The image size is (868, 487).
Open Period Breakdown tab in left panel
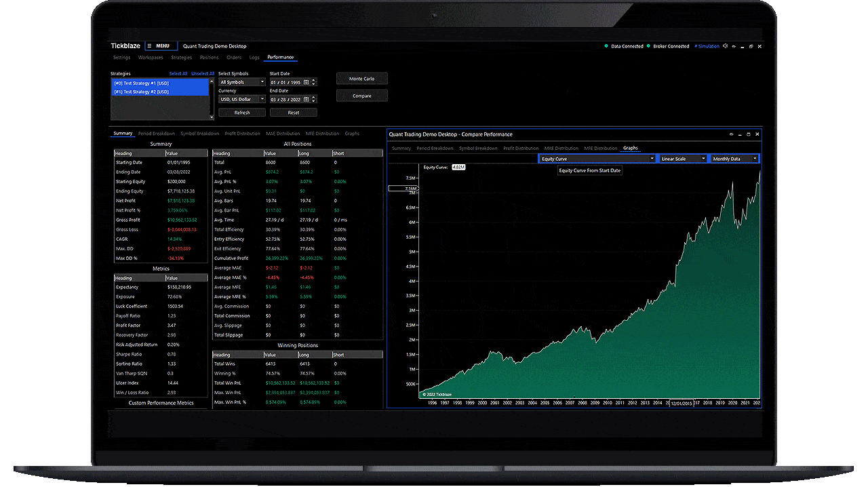pyautogui.click(x=157, y=134)
